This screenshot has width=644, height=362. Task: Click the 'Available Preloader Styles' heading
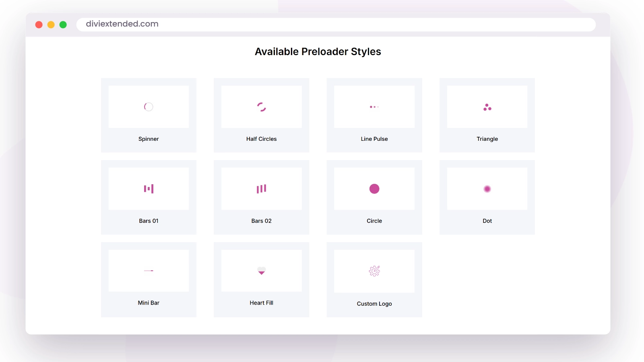pyautogui.click(x=318, y=51)
